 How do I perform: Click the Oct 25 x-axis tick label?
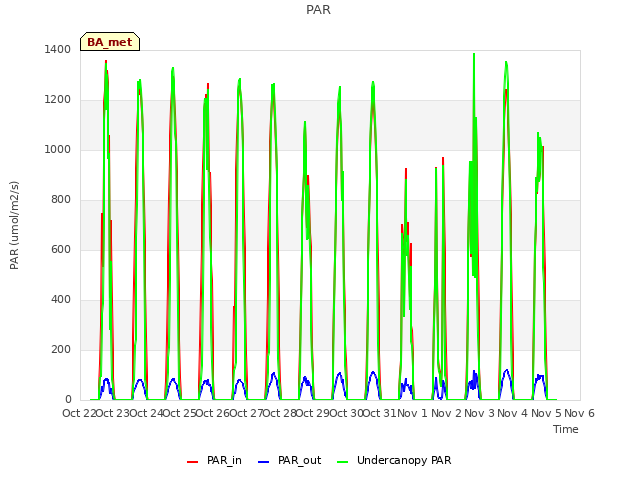[180, 413]
